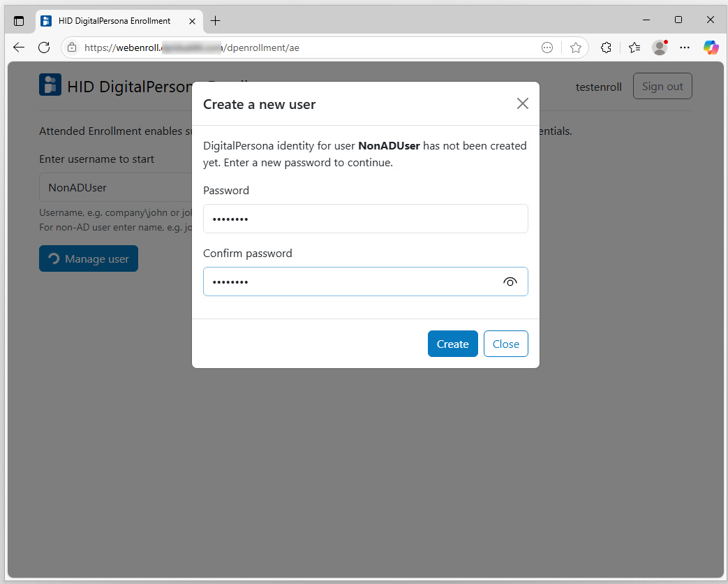Click the site info lock icon
This screenshot has height=584, width=728.
[72, 48]
